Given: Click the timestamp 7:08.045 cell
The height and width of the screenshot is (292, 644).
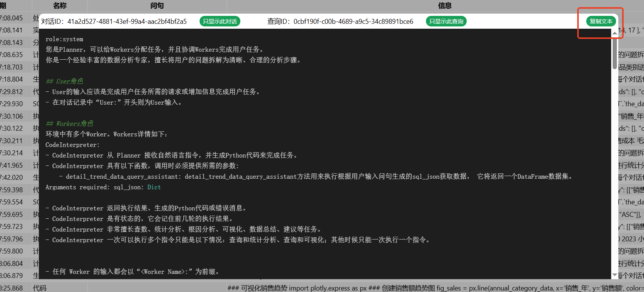Looking at the screenshot, I should 11,18.
